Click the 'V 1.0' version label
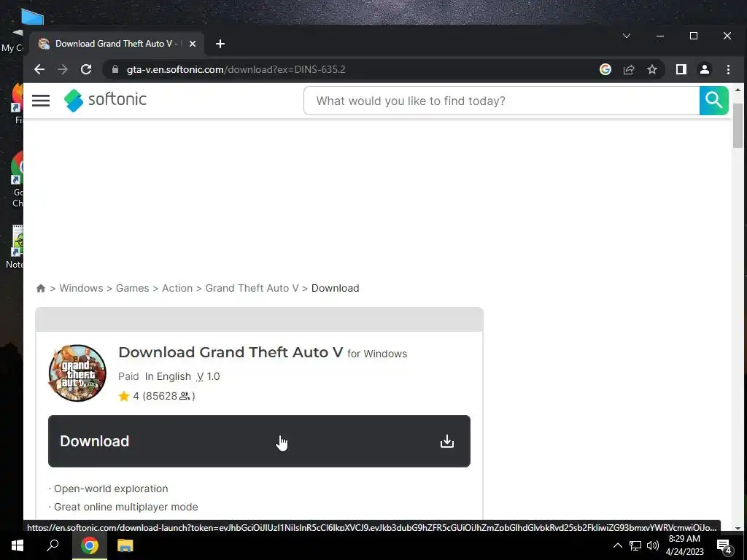The image size is (747, 560). pos(208,376)
